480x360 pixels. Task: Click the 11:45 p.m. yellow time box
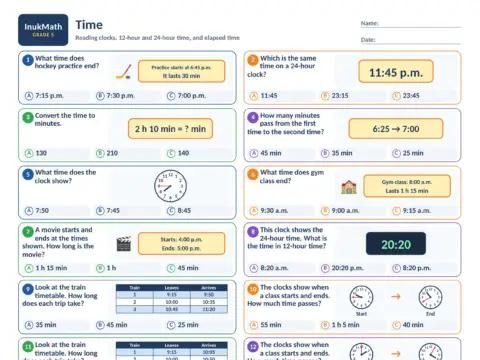396,71
